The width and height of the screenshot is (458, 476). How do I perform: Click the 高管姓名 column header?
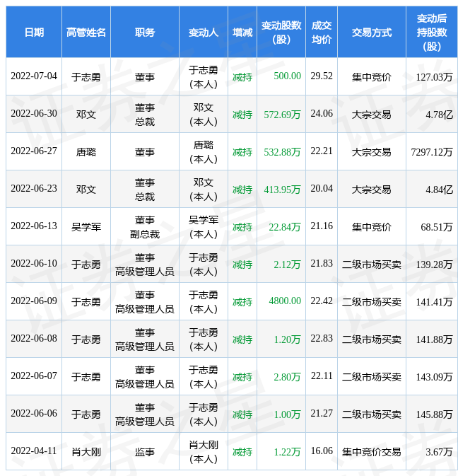[86, 32]
